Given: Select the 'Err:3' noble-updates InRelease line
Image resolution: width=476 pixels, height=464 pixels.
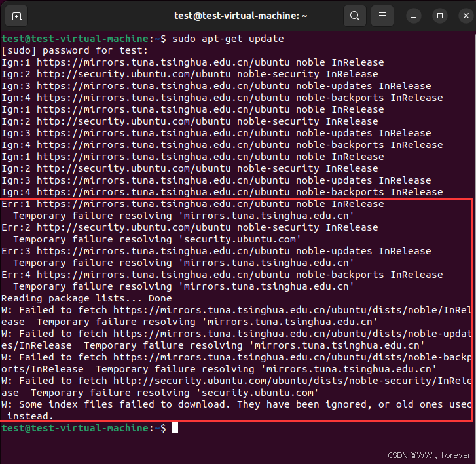Looking at the screenshot, I should [x=216, y=251].
